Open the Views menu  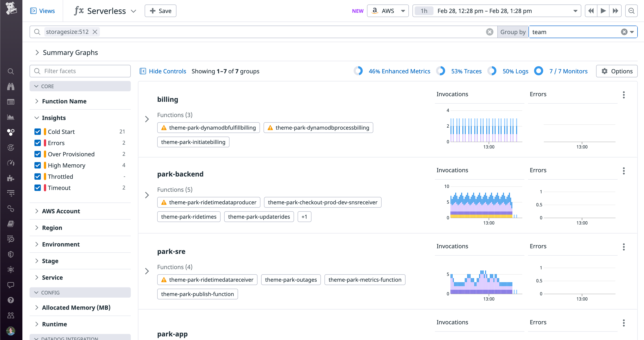(x=43, y=11)
